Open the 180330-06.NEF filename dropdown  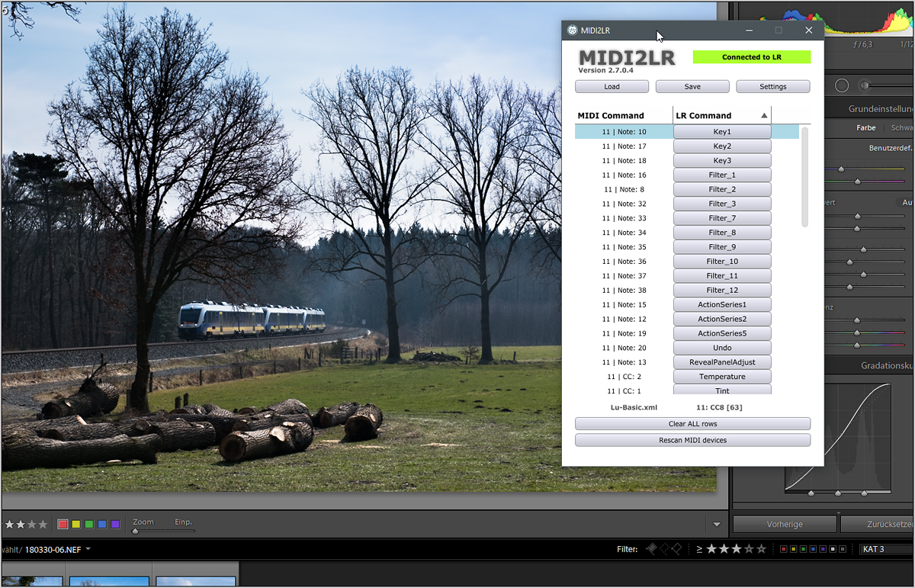point(88,549)
